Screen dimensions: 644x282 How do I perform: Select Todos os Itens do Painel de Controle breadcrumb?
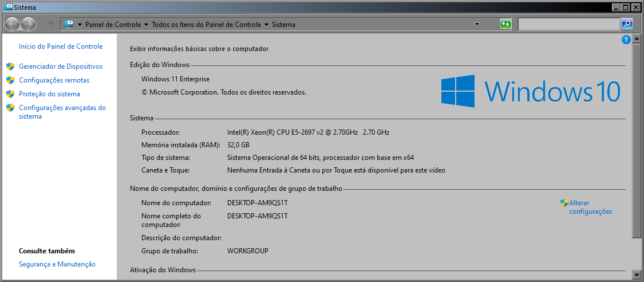pos(207,25)
